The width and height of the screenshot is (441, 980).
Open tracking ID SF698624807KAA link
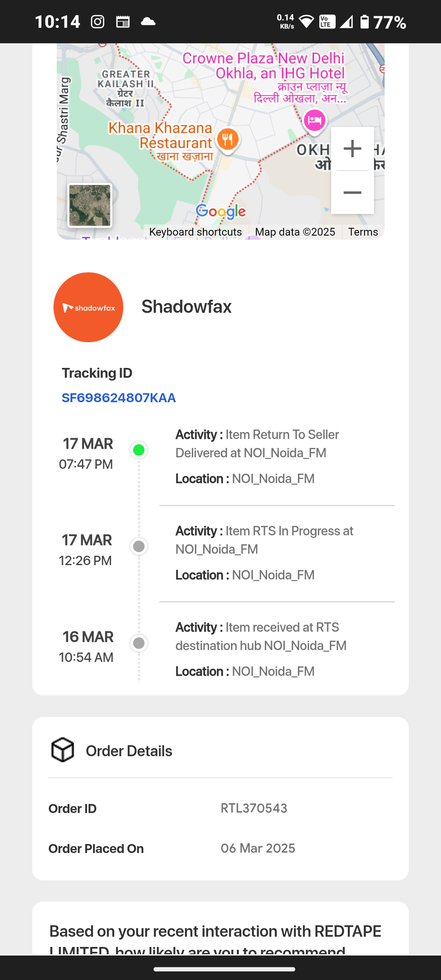pos(118,398)
